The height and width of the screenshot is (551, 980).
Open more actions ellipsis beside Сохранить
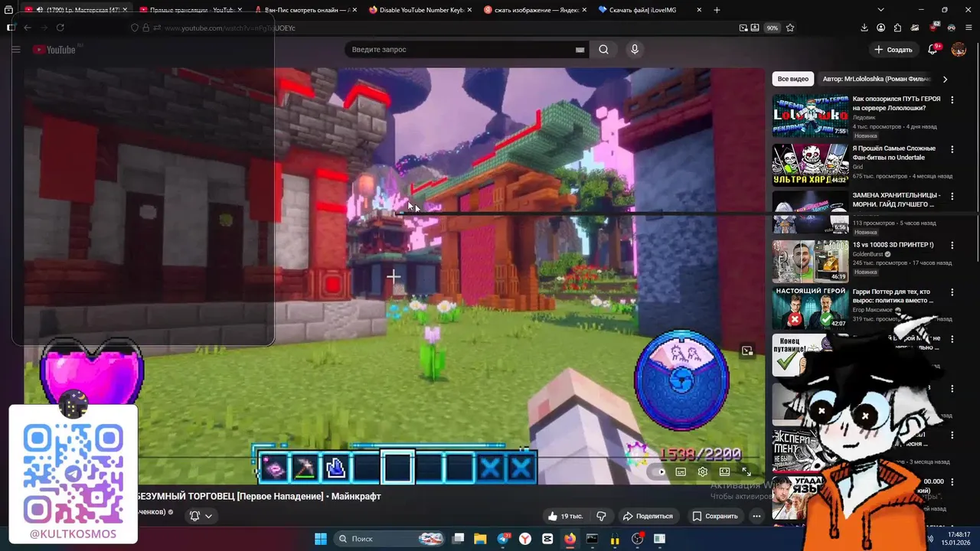tap(756, 516)
